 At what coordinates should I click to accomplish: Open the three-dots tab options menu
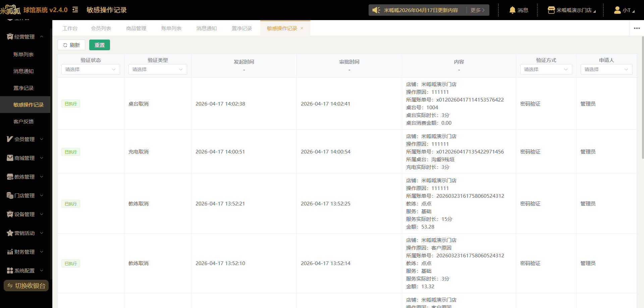point(637,28)
